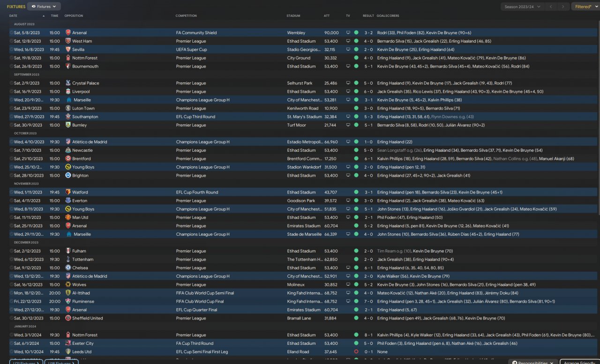Tick the check circle on the Chelsea 9/12/2023 row
The image size is (600, 364).
coord(12,268)
